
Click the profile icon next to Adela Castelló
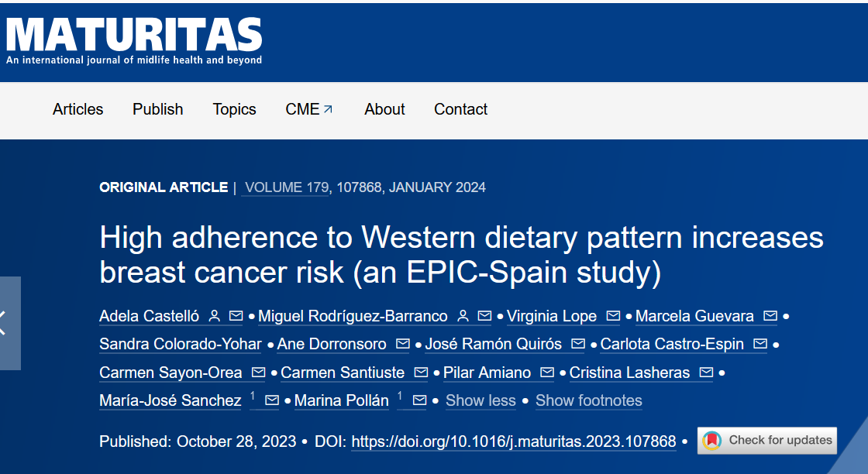[215, 316]
